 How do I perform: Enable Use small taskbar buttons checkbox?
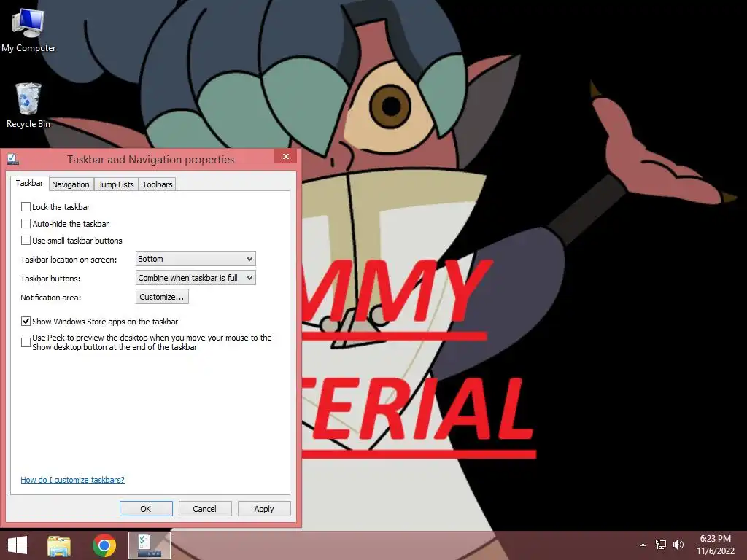pos(26,240)
